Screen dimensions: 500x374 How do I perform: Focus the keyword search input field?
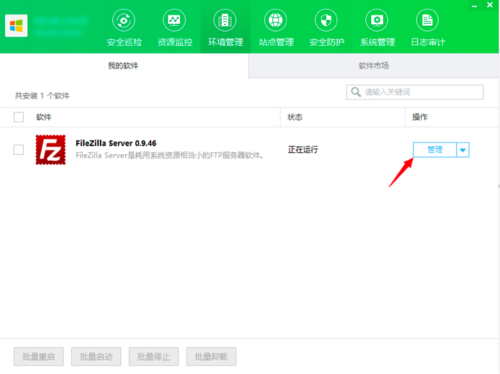click(x=415, y=92)
